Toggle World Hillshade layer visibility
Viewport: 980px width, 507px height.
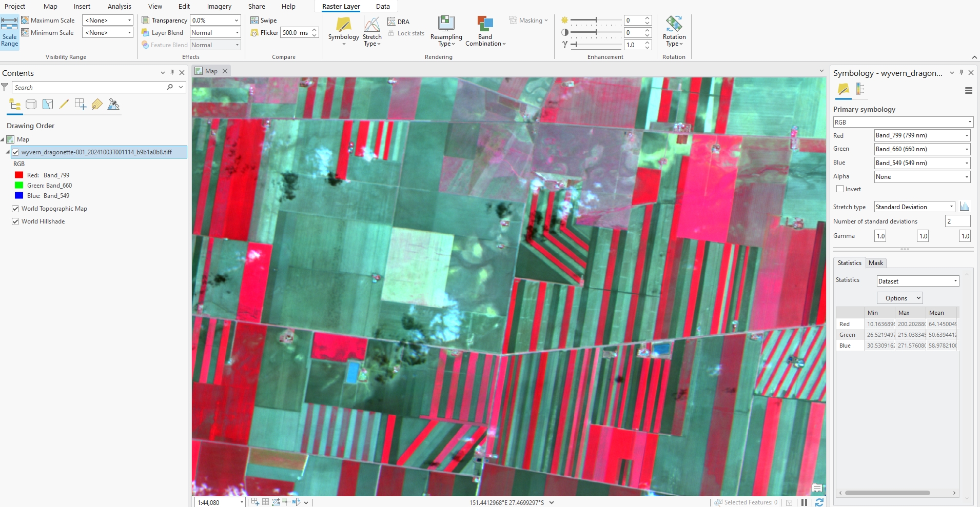[15, 221]
